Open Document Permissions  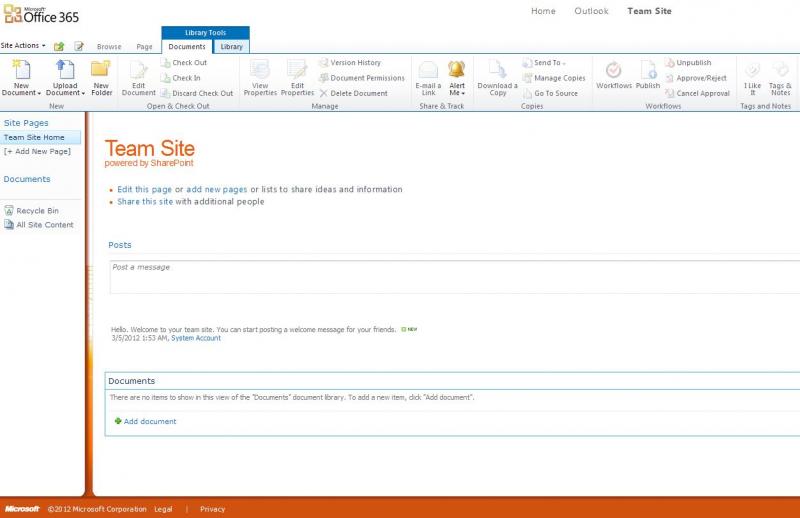click(362, 78)
